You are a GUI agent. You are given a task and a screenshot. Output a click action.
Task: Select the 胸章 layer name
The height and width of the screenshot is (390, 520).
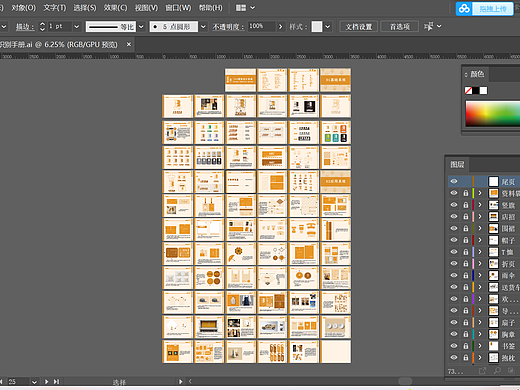click(508, 334)
